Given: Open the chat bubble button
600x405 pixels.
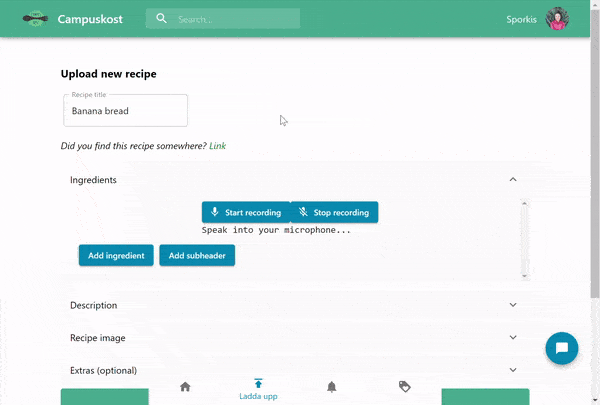Looking at the screenshot, I should pos(562,348).
